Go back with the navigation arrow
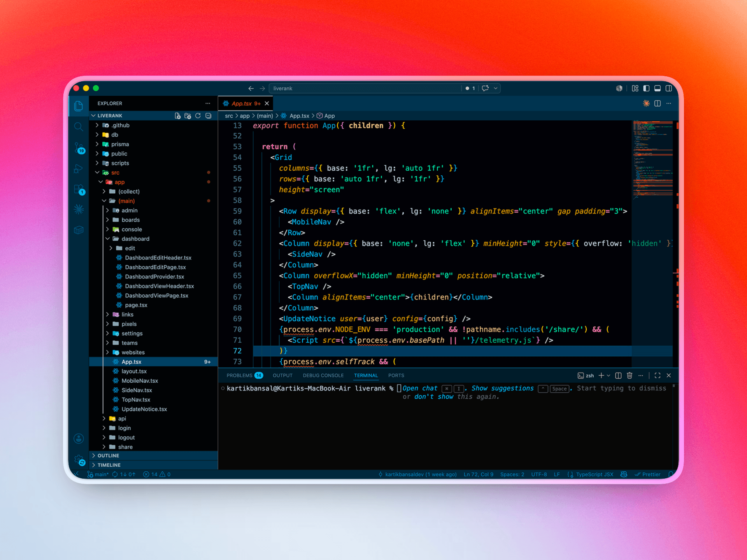This screenshot has height=560, width=747. (251, 89)
